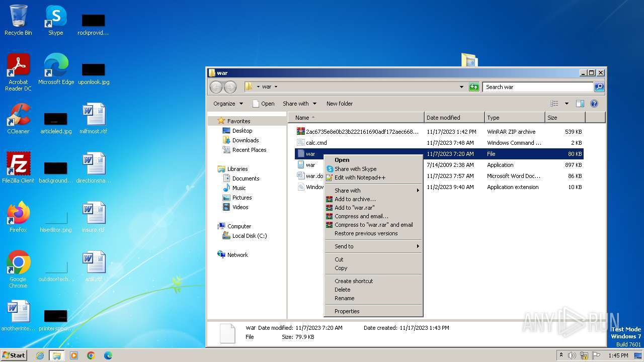Click the Explorer Forward navigation button

pyautogui.click(x=230, y=87)
